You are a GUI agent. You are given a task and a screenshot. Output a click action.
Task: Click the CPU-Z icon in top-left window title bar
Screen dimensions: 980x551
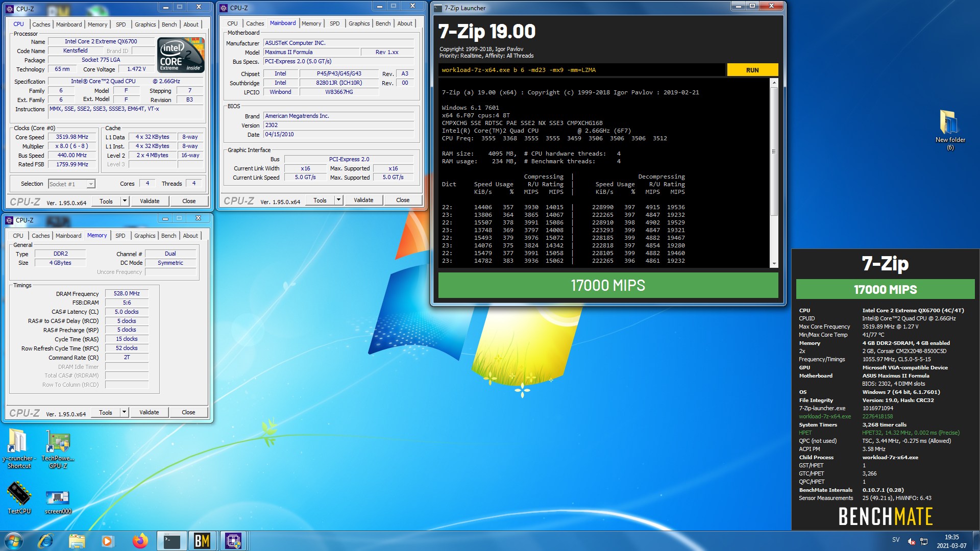click(x=9, y=9)
